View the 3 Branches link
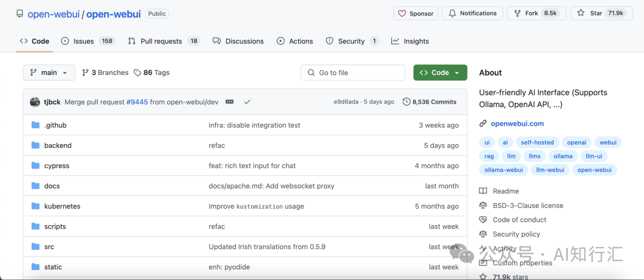Screen dimensions: 644x280 click(x=105, y=73)
